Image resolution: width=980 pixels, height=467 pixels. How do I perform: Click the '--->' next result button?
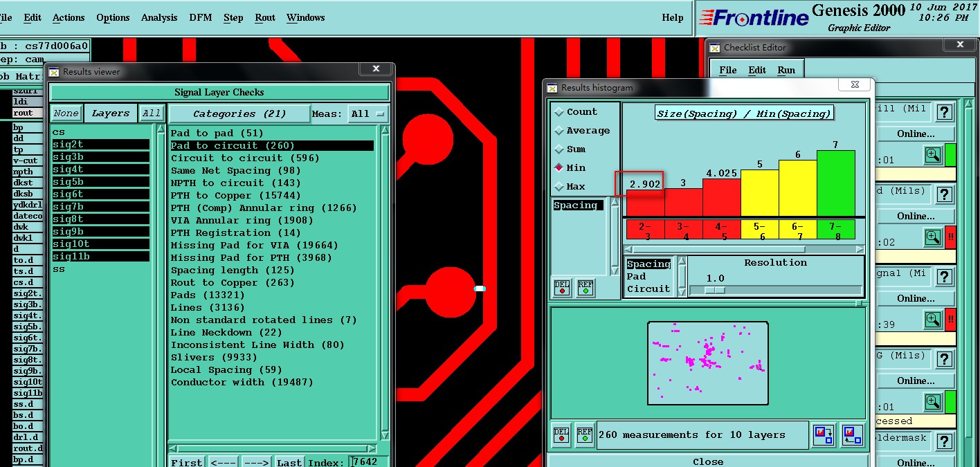pos(255,462)
